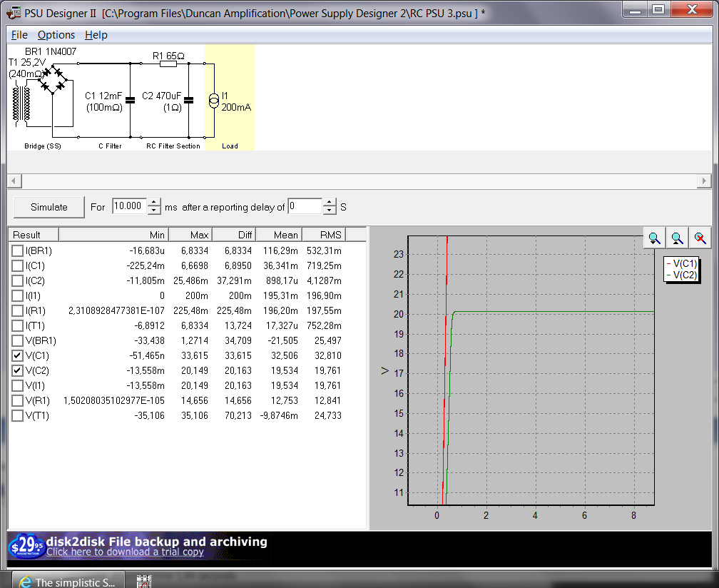Viewport: 719px width, 588px height.
Task: Click the simulation duration ms input field
Action: 129,206
